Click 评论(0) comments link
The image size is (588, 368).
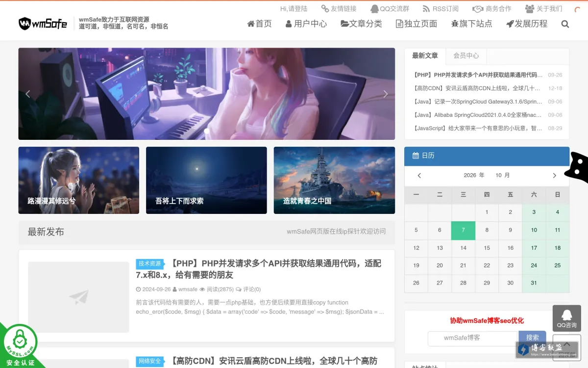(252, 289)
